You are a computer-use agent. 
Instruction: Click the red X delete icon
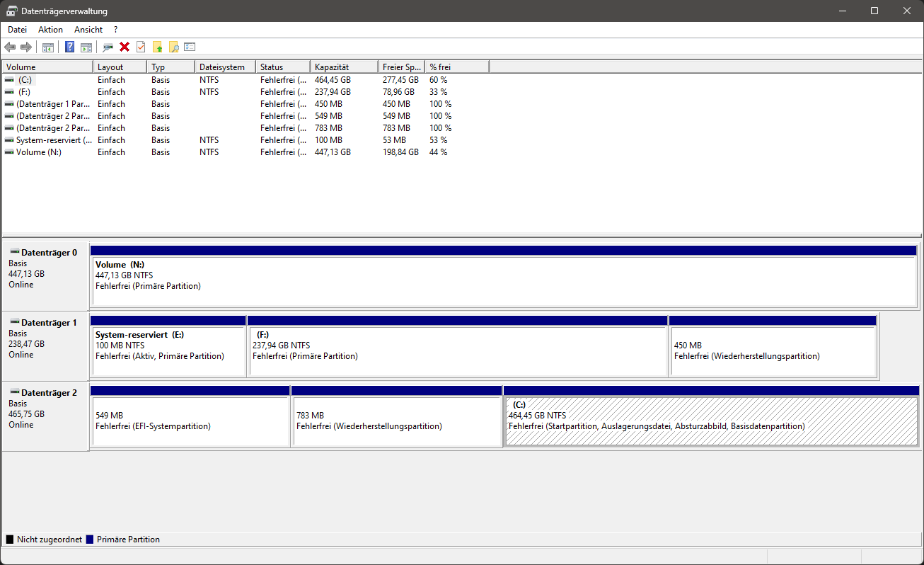125,47
